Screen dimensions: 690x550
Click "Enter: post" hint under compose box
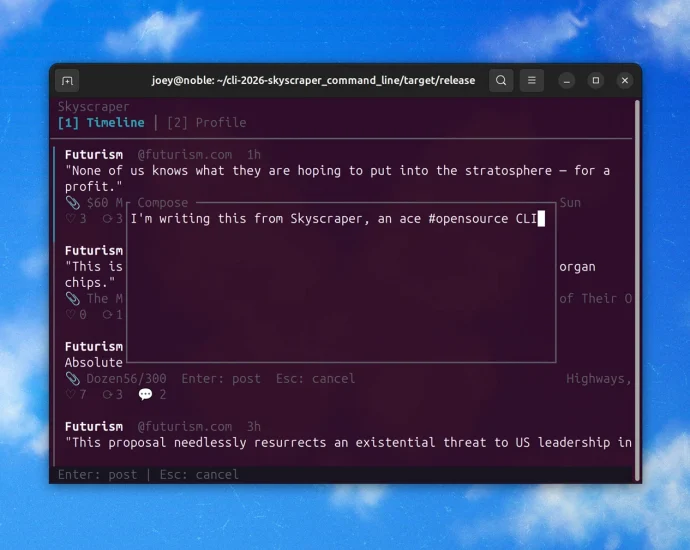(x=221, y=379)
